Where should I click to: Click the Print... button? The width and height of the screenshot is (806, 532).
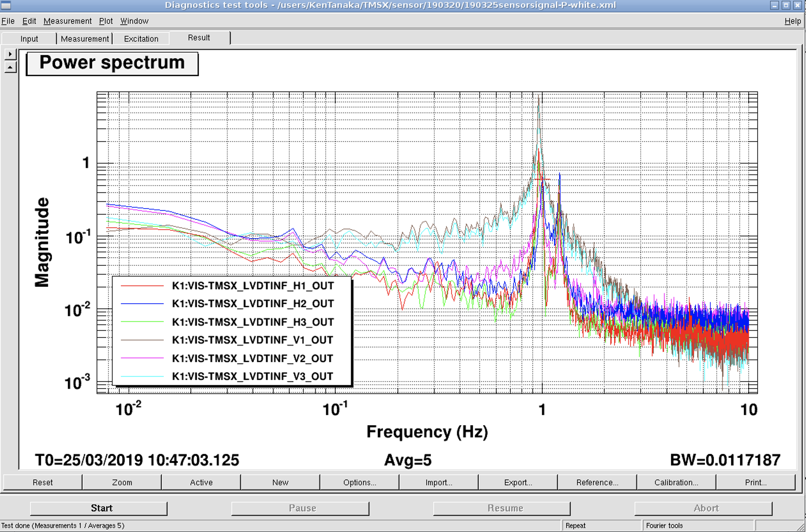756,482
